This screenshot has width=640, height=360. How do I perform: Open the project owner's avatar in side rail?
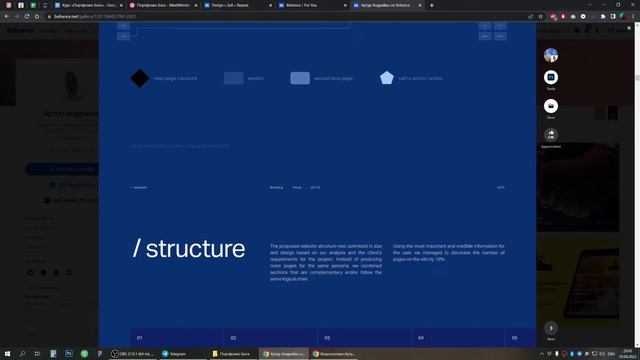click(x=551, y=55)
